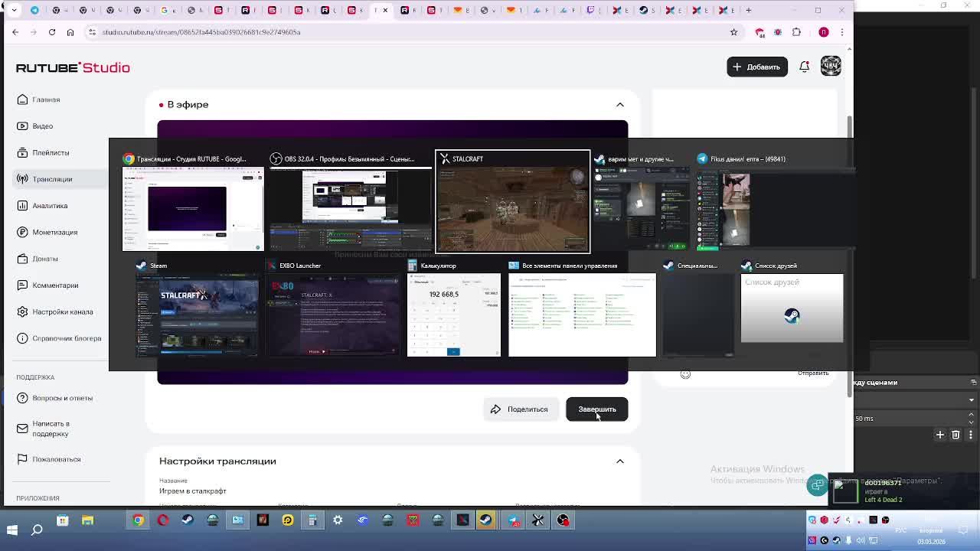Image resolution: width=980 pixels, height=551 pixels.
Task: Open the scene transition dropdown in OBS
Action: tap(971, 399)
